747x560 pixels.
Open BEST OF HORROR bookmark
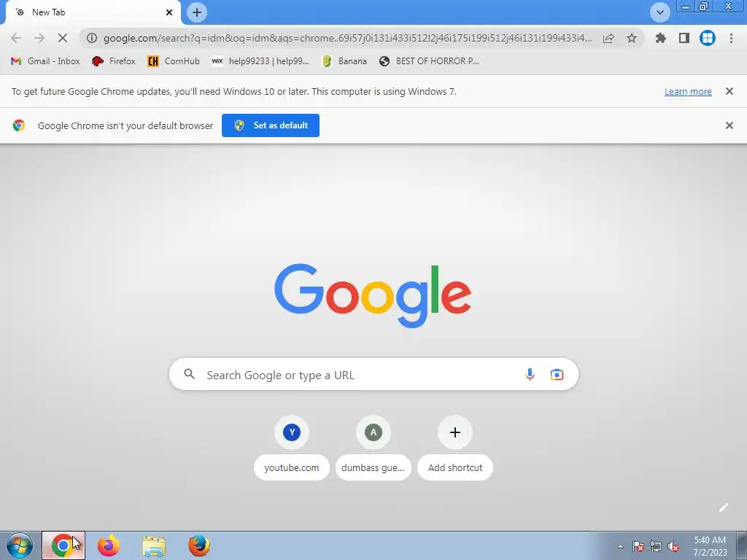coord(429,61)
